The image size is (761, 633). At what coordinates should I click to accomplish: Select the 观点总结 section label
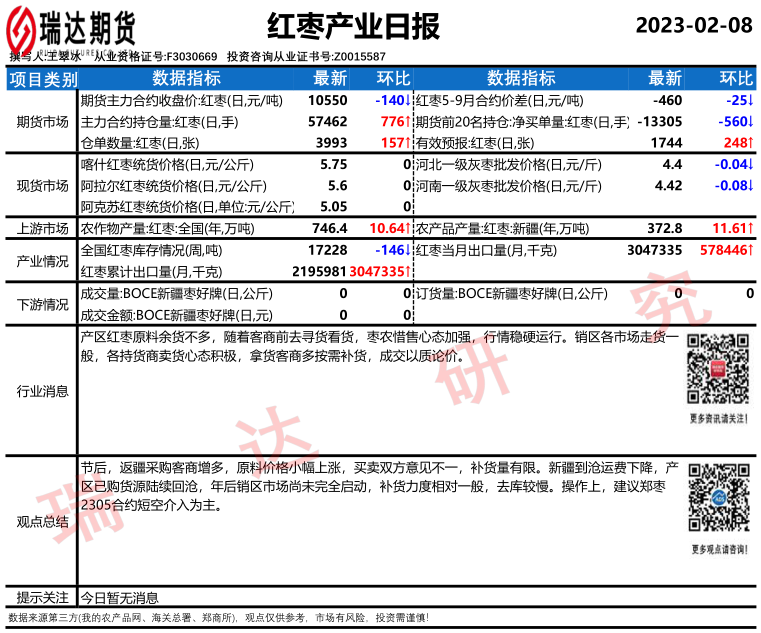42,521
